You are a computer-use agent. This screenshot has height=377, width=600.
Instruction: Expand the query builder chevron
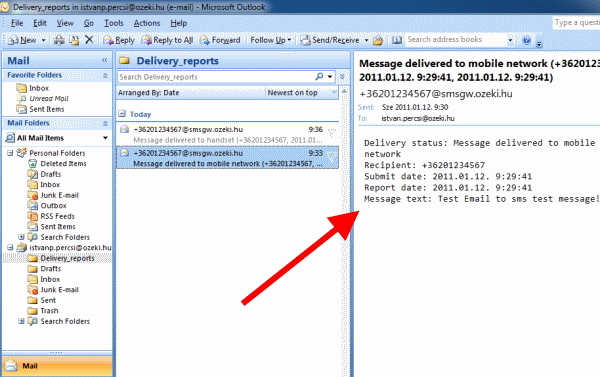[342, 77]
